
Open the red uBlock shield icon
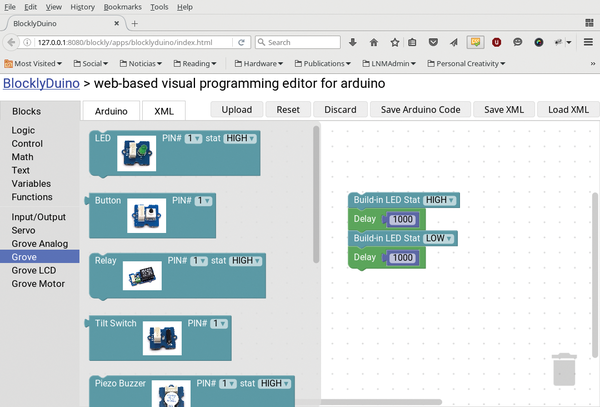tap(496, 42)
